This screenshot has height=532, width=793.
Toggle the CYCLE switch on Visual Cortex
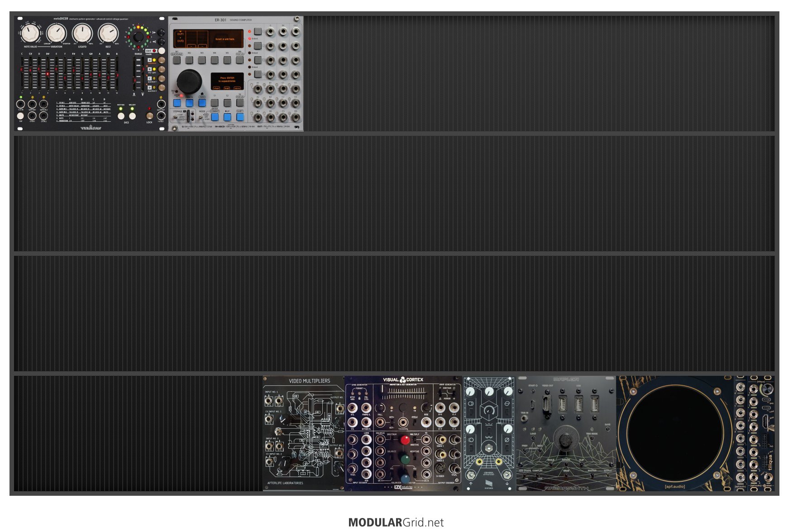tap(415, 423)
